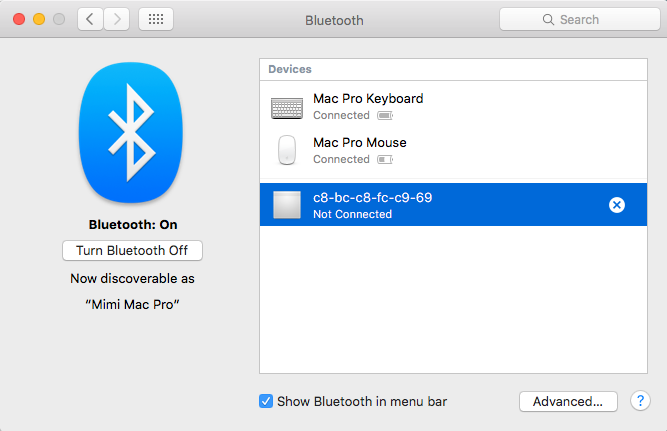Click the Now discoverable as text
The height and width of the screenshot is (431, 667).
(132, 279)
